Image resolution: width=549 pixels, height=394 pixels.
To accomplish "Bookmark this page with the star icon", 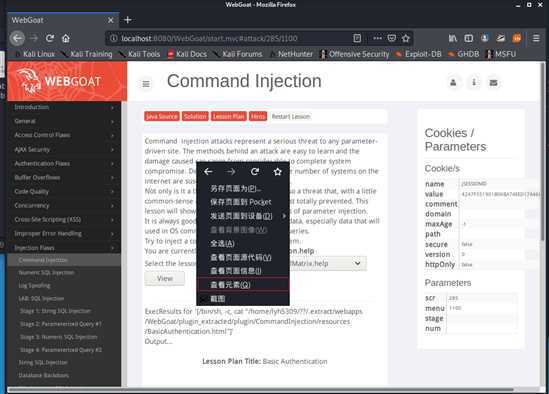I will [x=405, y=38].
